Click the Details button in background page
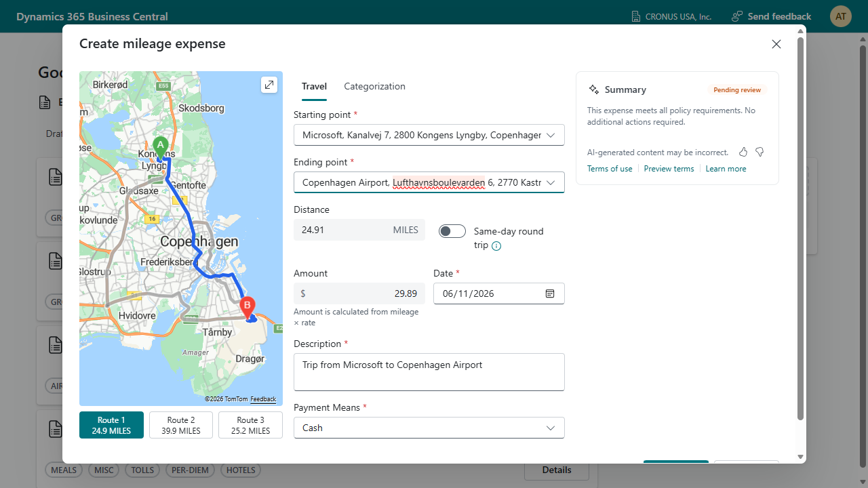868x488 pixels. click(557, 470)
